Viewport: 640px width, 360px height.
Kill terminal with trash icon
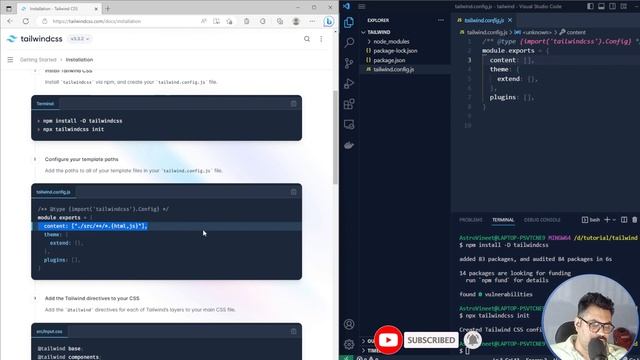[634, 220]
